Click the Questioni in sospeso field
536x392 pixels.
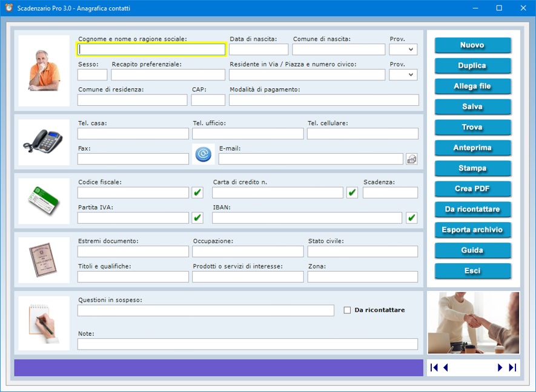206,310
